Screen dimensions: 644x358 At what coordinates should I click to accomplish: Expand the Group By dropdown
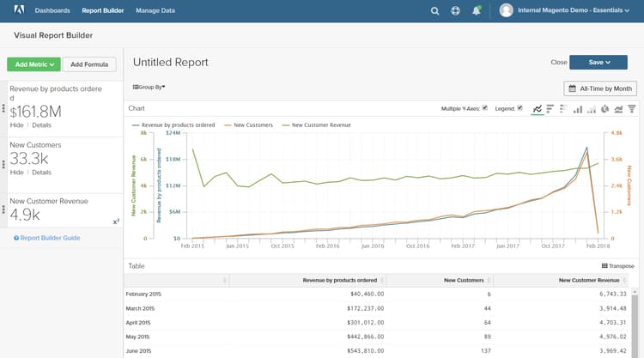(x=149, y=87)
